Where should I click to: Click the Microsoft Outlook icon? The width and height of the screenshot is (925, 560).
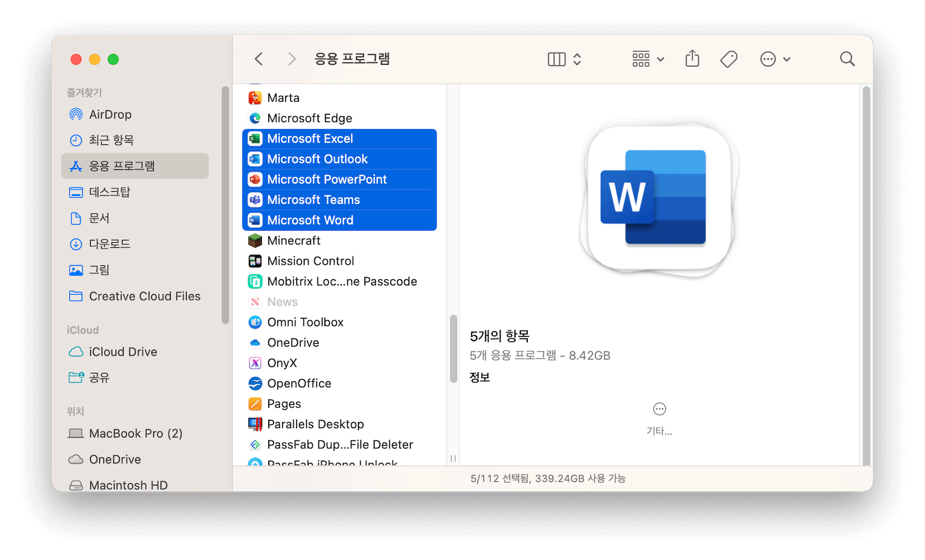point(255,159)
